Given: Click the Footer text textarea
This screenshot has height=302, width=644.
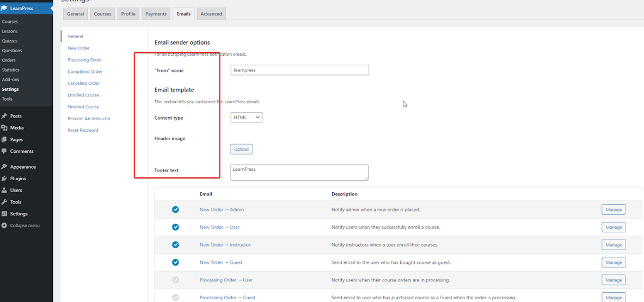Looking at the screenshot, I should [299, 172].
